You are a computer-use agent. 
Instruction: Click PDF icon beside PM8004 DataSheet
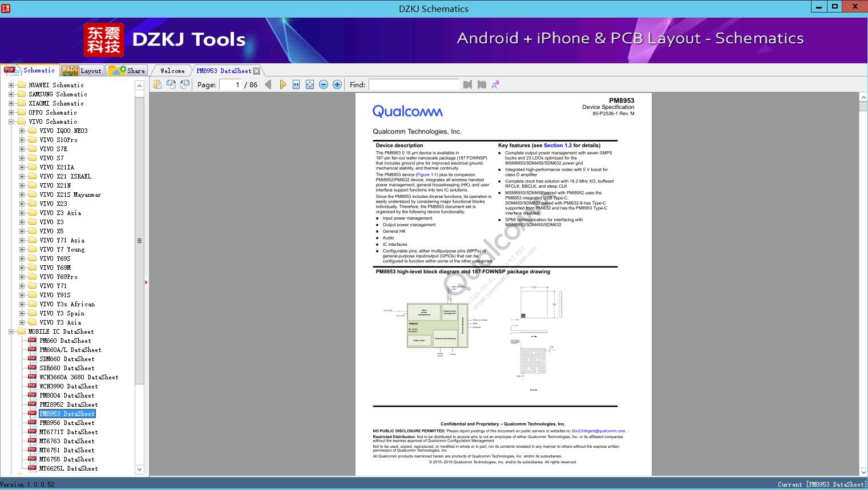pos(32,395)
